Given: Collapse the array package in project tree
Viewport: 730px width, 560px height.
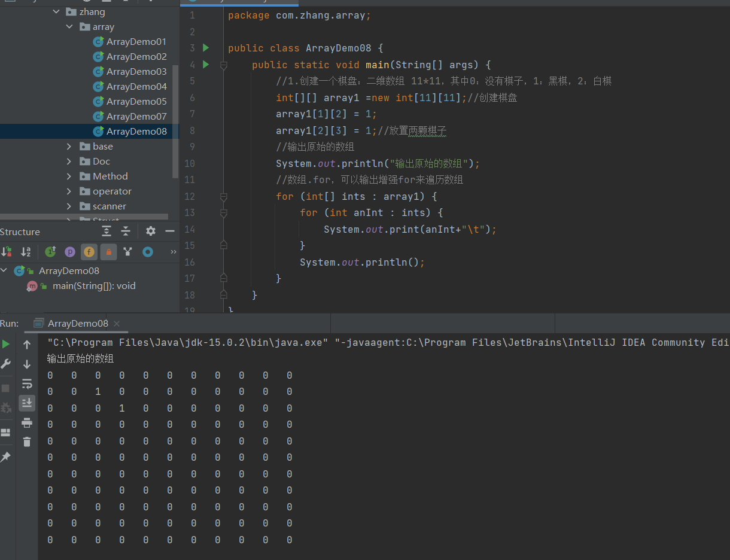Looking at the screenshot, I should (x=69, y=27).
